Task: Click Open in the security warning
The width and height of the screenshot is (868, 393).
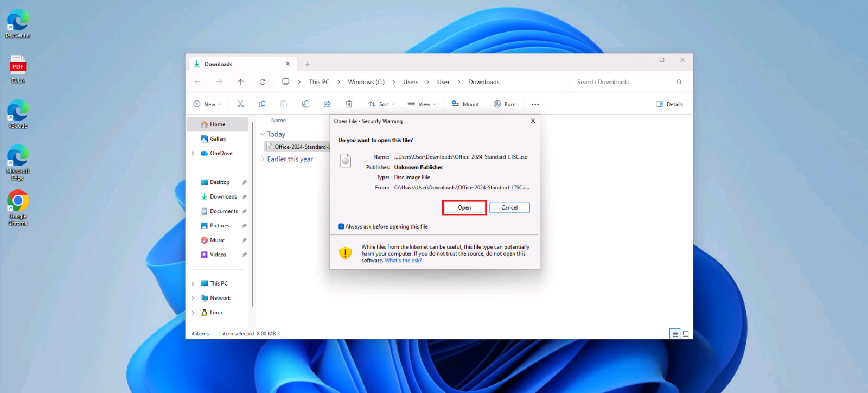Action: click(464, 207)
